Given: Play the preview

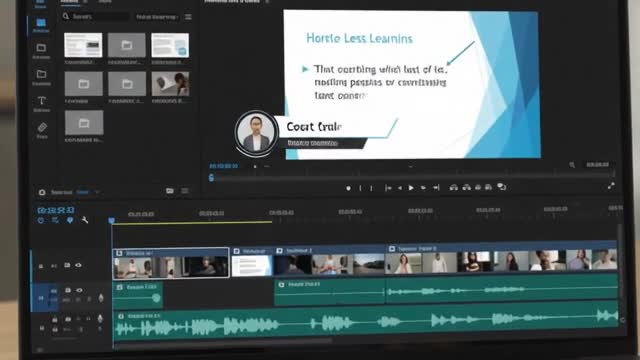Looking at the screenshot, I should coord(411,188).
